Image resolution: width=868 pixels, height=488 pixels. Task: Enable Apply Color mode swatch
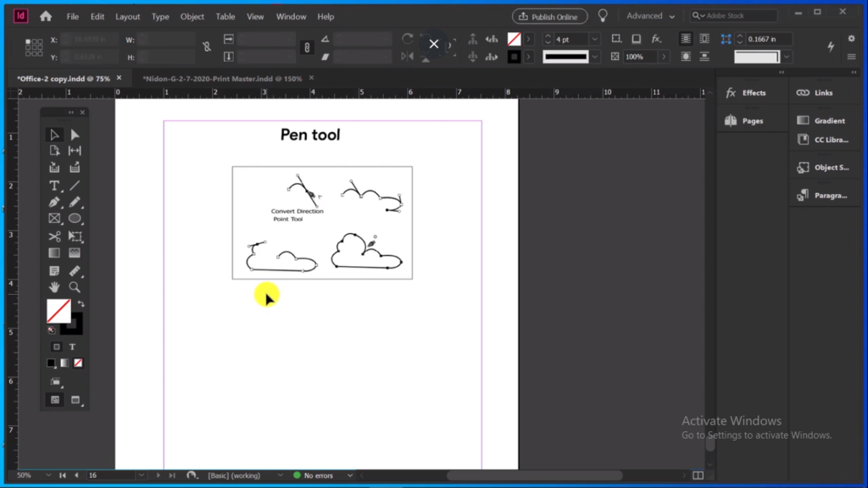pos(51,363)
